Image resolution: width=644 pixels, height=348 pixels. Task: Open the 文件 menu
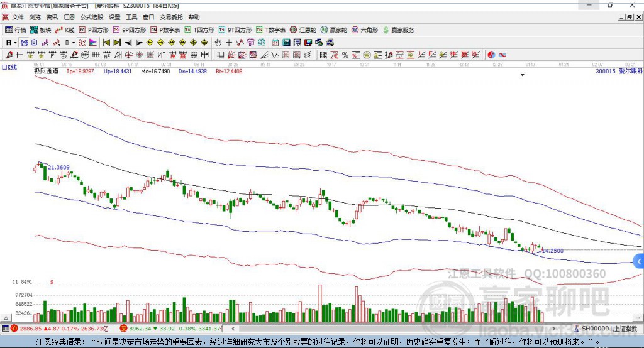18,17
